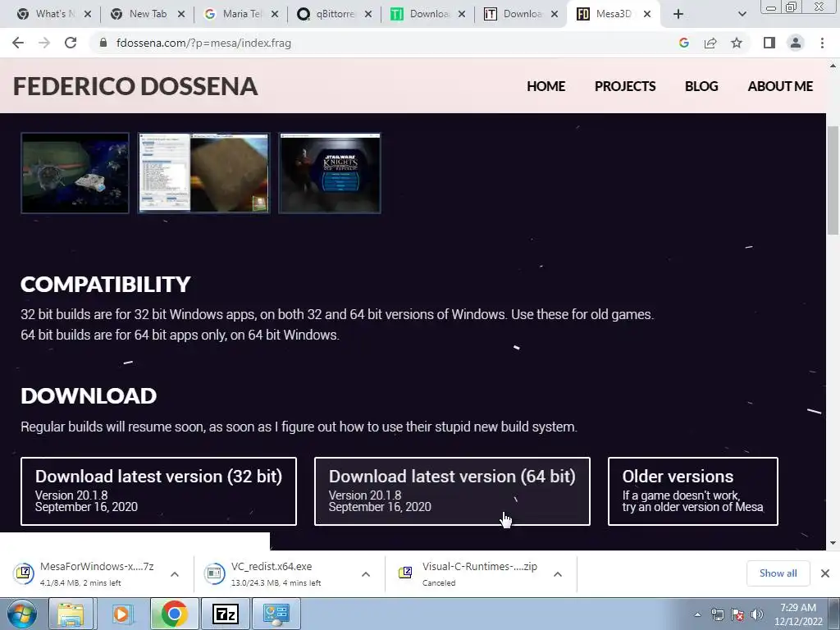Open a new tab with plus
This screenshot has height=630, width=840.
click(678, 14)
